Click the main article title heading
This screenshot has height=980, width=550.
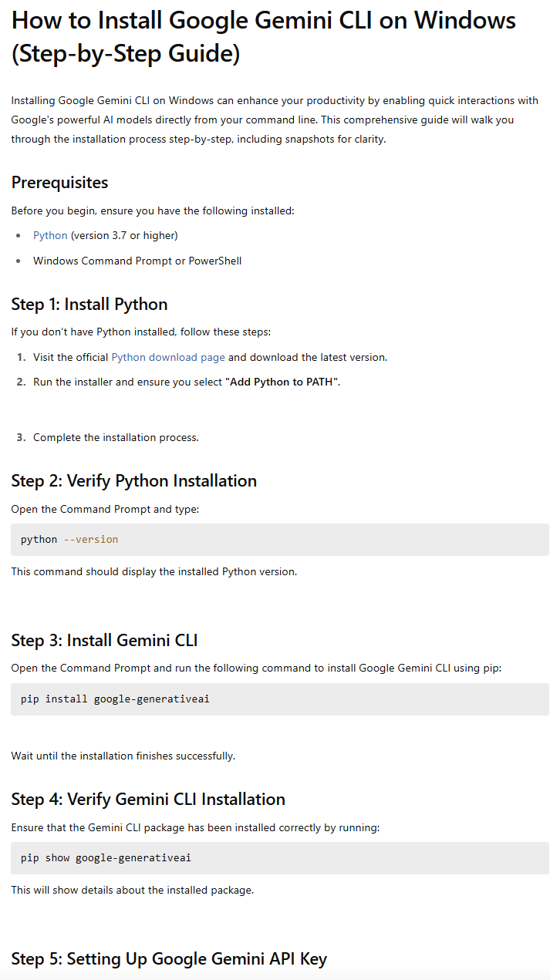[263, 36]
